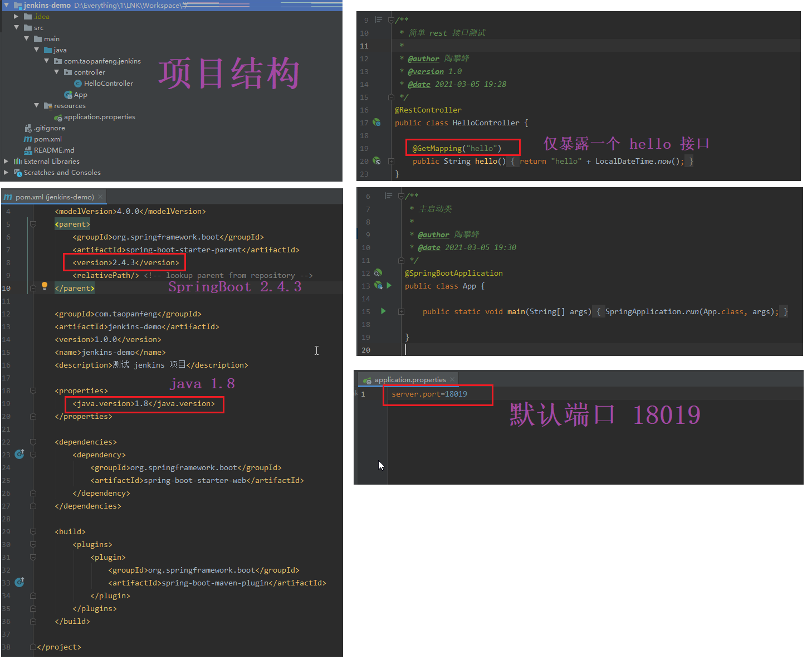Collapse the resources folder
This screenshot has height=664, width=812.
[36, 105]
